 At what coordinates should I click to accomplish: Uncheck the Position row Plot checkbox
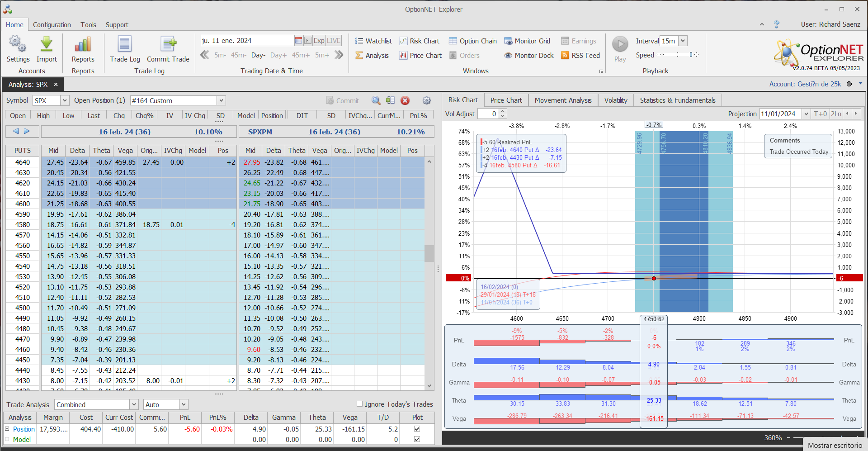[x=417, y=429]
